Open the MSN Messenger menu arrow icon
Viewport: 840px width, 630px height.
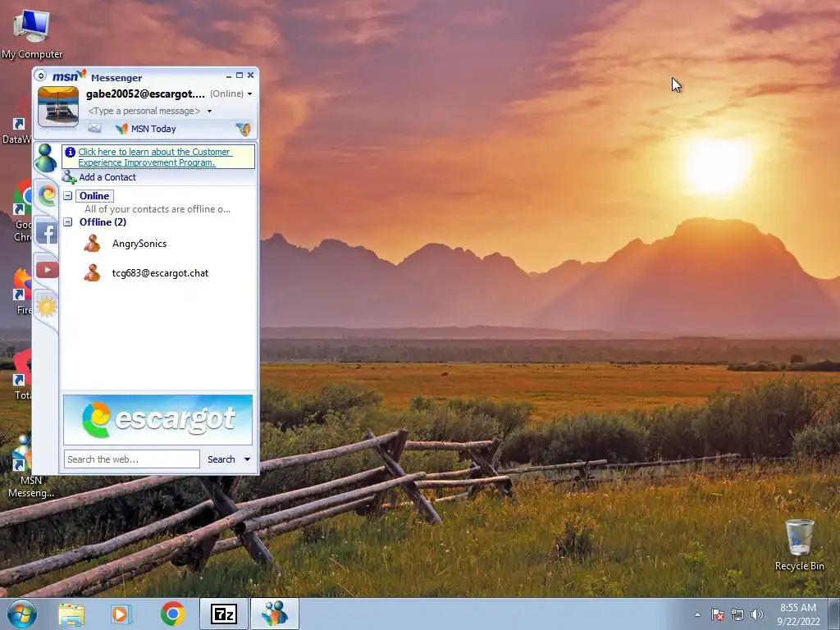(41, 76)
